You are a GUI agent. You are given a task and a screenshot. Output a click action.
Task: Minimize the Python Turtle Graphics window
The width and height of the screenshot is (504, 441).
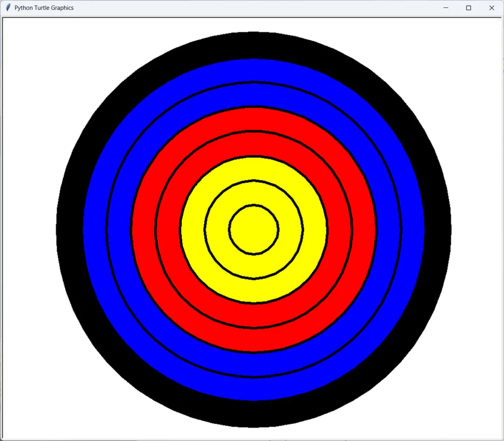click(446, 8)
